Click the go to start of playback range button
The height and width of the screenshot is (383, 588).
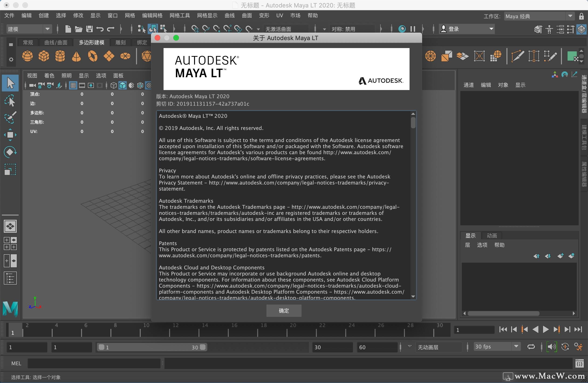tap(503, 329)
